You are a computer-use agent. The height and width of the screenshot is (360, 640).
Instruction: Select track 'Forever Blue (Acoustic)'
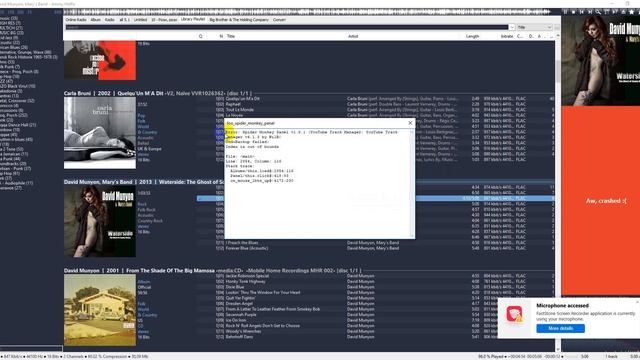[x=247, y=248]
